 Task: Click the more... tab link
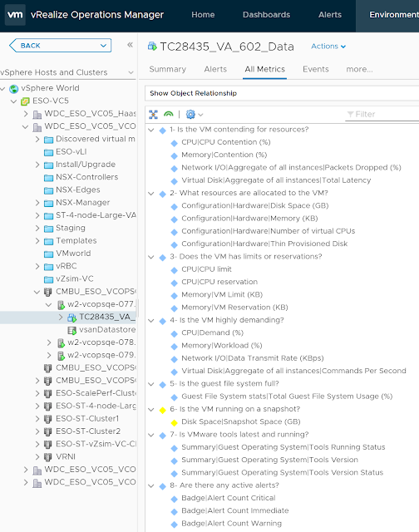point(359,69)
